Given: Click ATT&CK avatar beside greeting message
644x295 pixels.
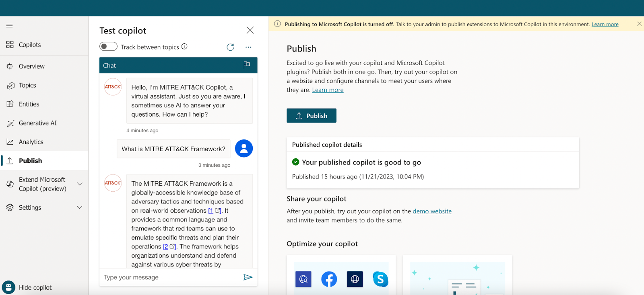Looking at the screenshot, I should pos(113,87).
